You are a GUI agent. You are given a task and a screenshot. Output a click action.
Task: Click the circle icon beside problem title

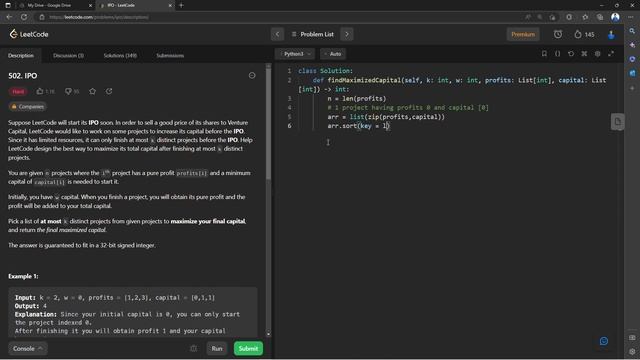pyautogui.click(x=252, y=76)
